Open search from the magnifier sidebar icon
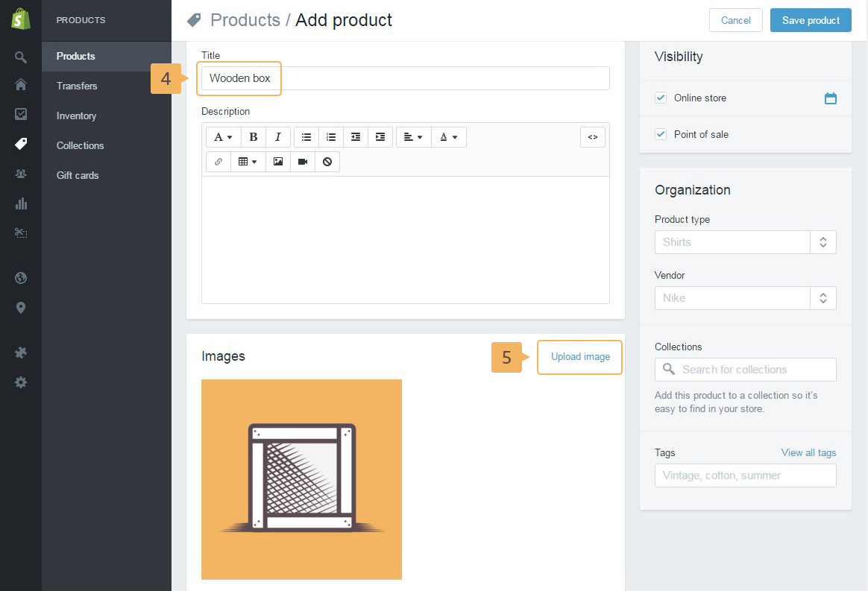Viewport: 868px width, 591px height. 21,57
